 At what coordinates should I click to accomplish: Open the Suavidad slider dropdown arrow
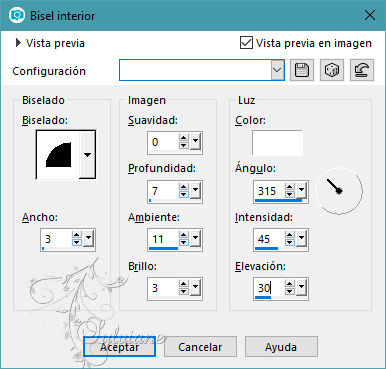pos(195,141)
